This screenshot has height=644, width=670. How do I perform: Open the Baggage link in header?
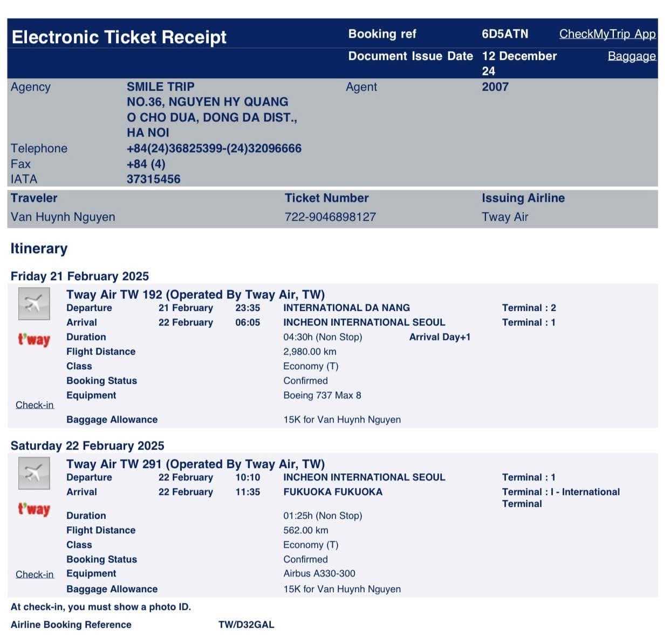(631, 56)
